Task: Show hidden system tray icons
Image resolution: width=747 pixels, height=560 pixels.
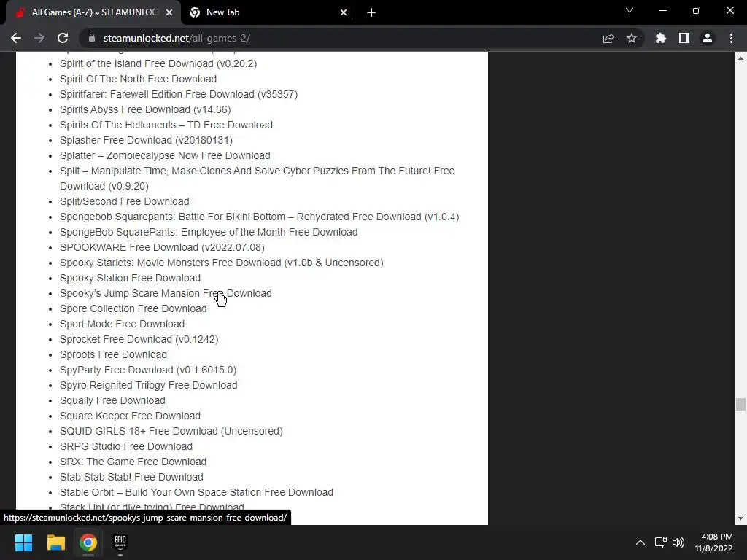Action: [640, 542]
